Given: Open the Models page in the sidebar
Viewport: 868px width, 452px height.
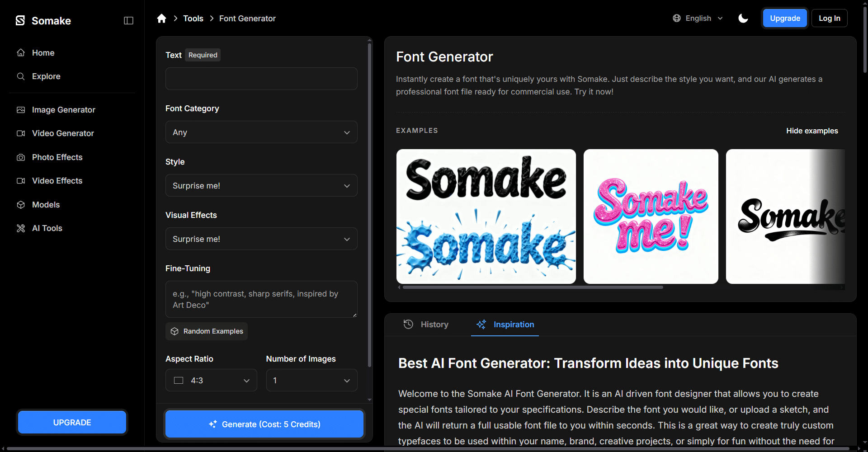Looking at the screenshot, I should tap(46, 205).
